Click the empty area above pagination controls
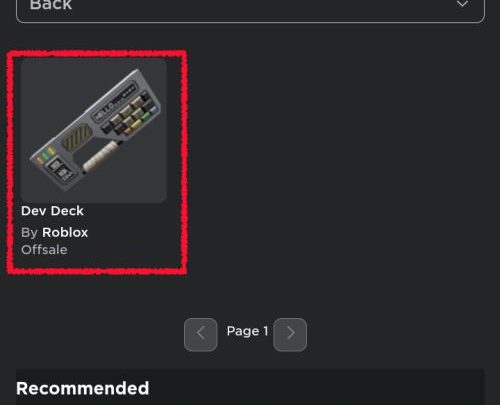This screenshot has height=405, width=500. tap(247, 297)
